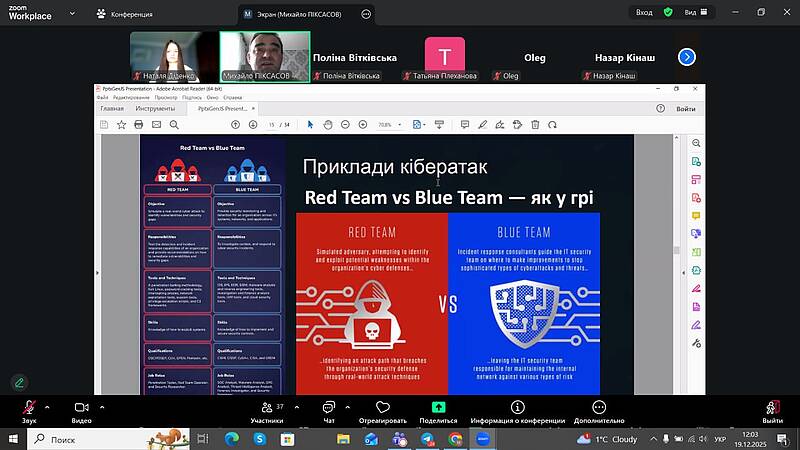The height and width of the screenshot is (450, 800).
Task: Open the Дополнительно more options menu
Action: click(x=599, y=408)
